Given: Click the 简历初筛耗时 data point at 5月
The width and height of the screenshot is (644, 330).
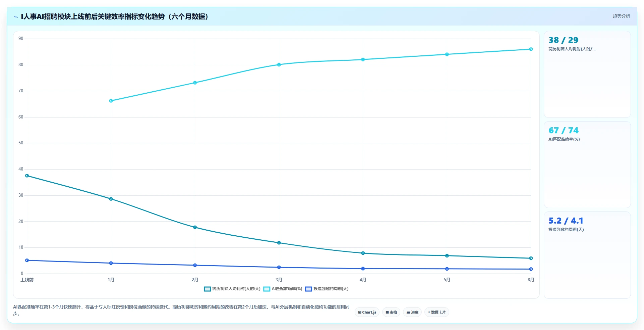Looking at the screenshot, I should (x=447, y=256).
